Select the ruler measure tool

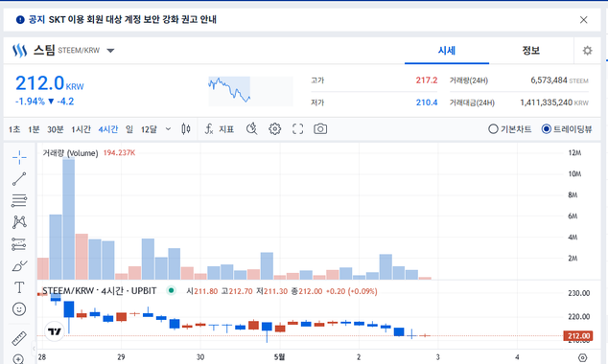19,338
